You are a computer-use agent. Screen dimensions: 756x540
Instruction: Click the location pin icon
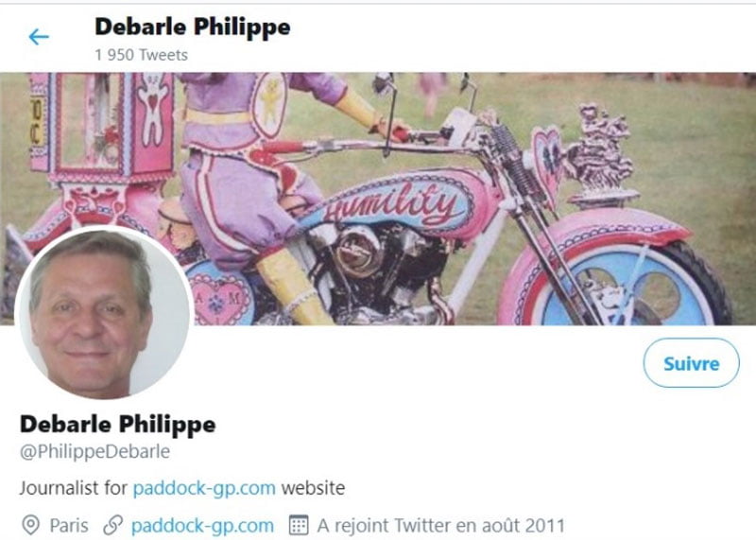pos(31,525)
